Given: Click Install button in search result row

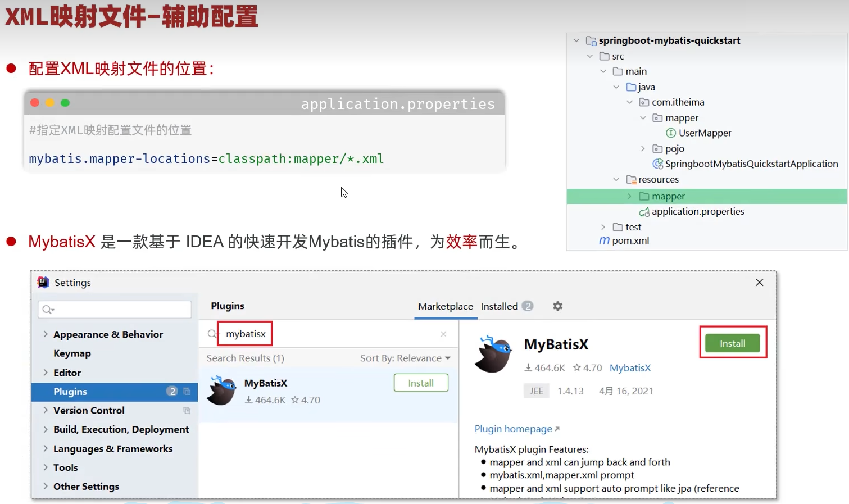Looking at the screenshot, I should pyautogui.click(x=420, y=383).
